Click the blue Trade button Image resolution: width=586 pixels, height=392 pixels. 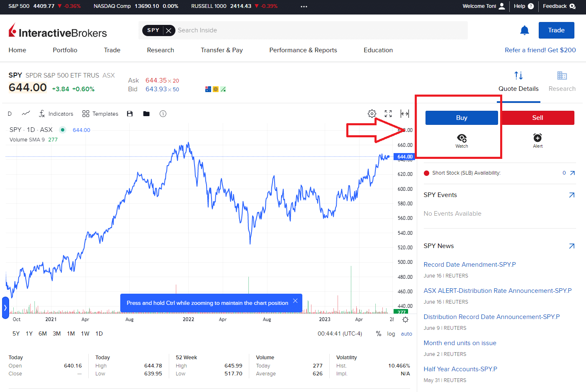click(x=556, y=30)
